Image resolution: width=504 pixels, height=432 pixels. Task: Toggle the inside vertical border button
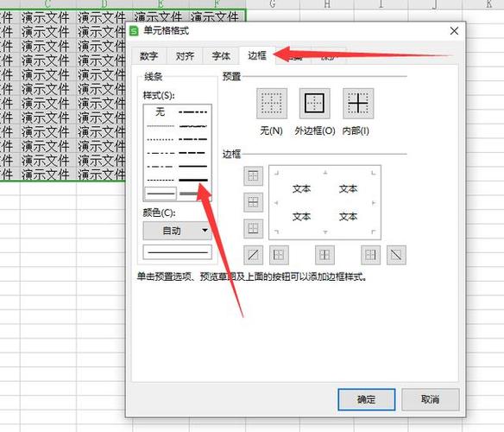[x=324, y=255]
